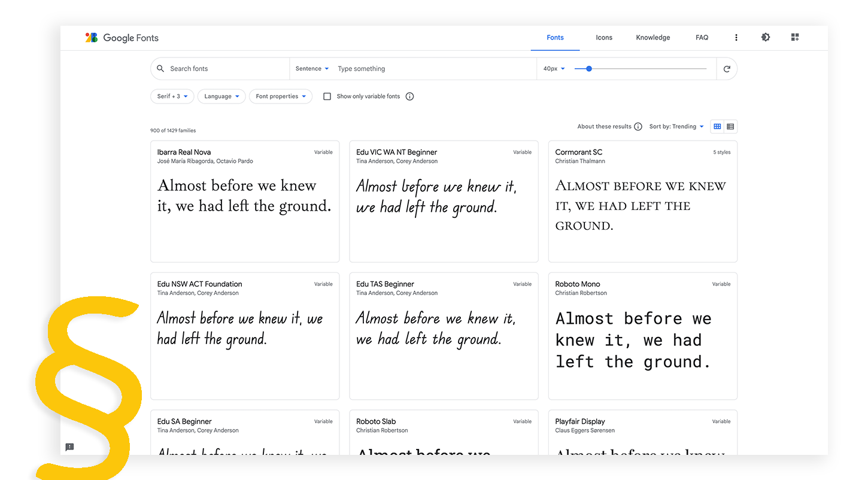Click the font size slider handle
Image resolution: width=868 pixels, height=480 pixels.
[589, 69]
